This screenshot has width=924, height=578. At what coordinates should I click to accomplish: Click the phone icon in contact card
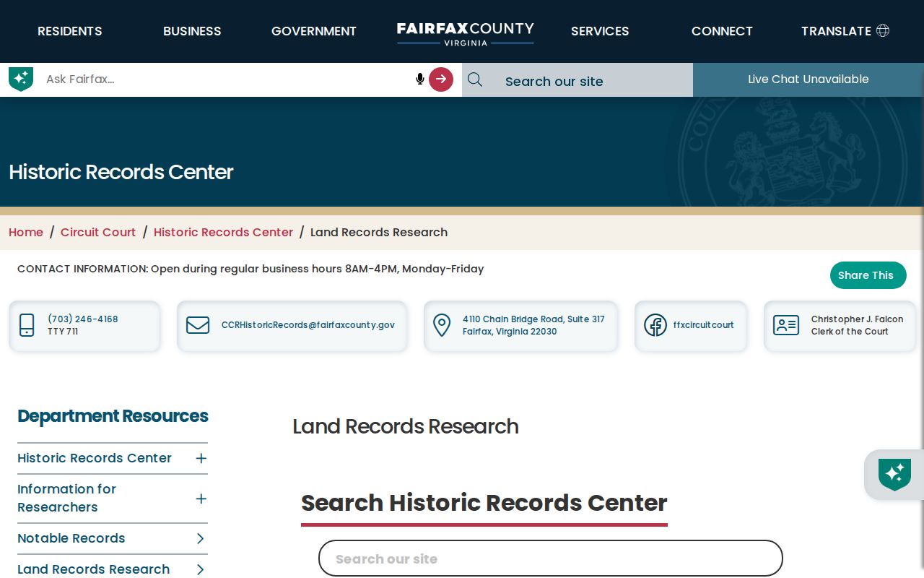click(27, 325)
